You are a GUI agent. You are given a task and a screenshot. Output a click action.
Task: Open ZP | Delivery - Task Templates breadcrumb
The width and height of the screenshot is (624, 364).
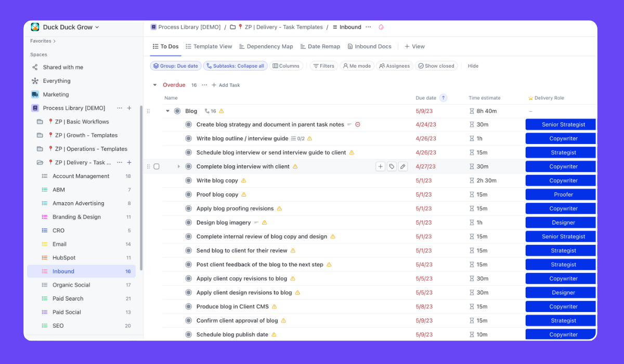[x=276, y=27]
